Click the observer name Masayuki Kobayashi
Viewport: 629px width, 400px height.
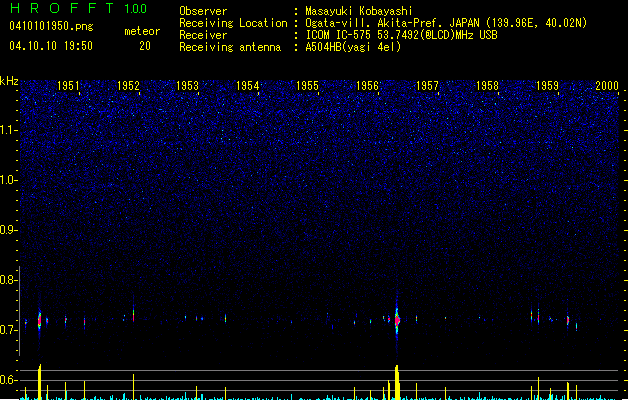[x=359, y=11]
